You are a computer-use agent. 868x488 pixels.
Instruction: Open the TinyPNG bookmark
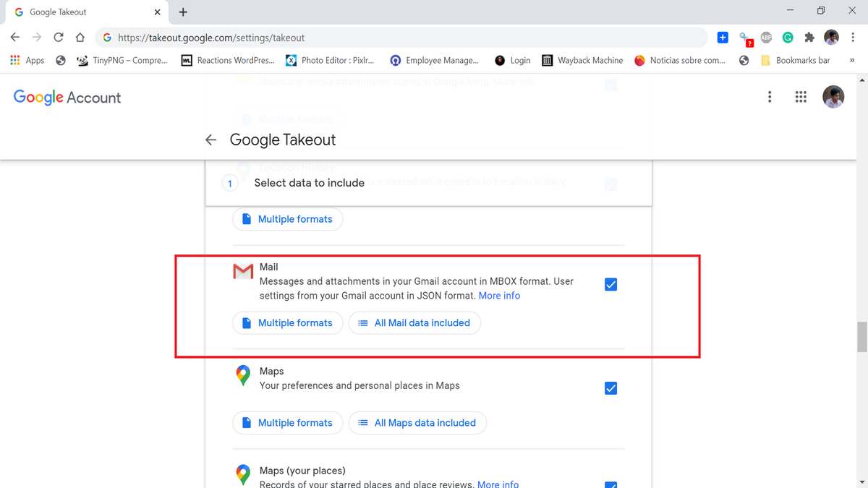(122, 61)
